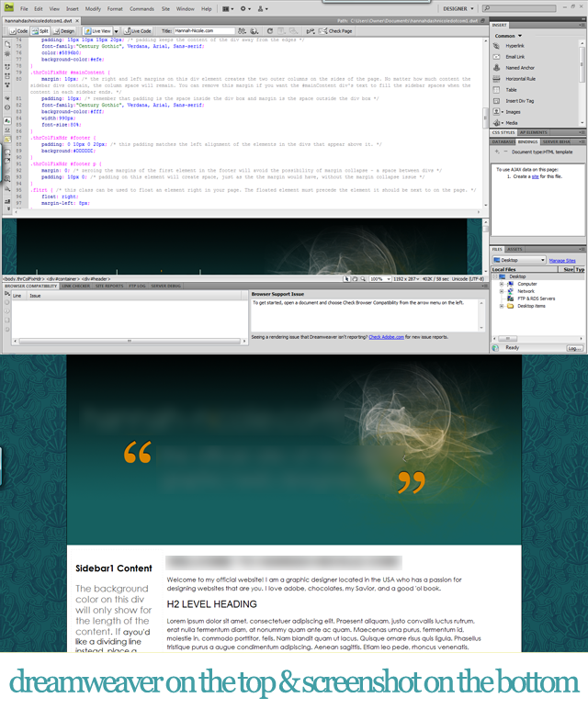
Task: Click the Browser Compatibility horizontal scrollbar
Action: 130,341
